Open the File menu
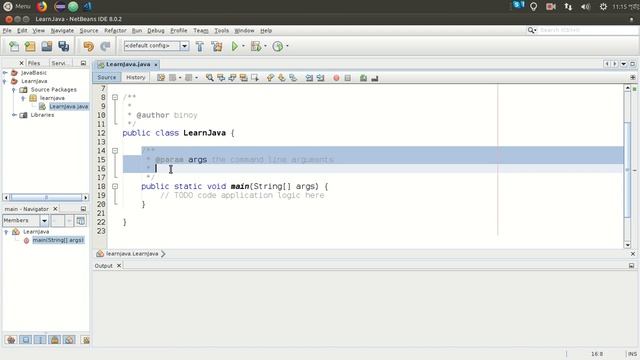 coord(7,31)
